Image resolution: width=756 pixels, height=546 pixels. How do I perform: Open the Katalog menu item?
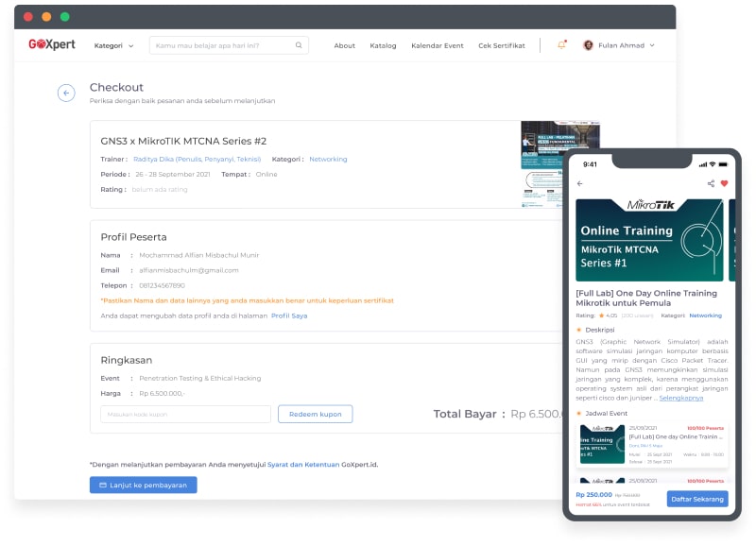tap(383, 45)
